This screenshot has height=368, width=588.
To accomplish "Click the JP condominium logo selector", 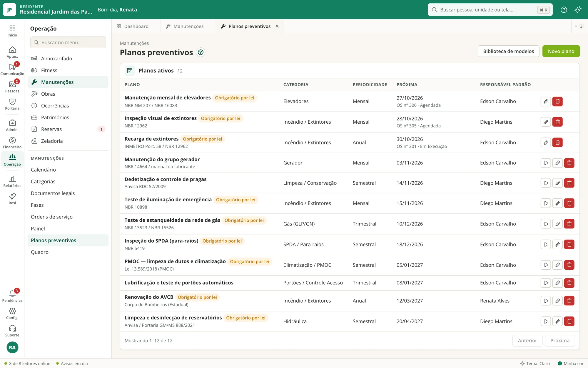I will click(9, 10).
